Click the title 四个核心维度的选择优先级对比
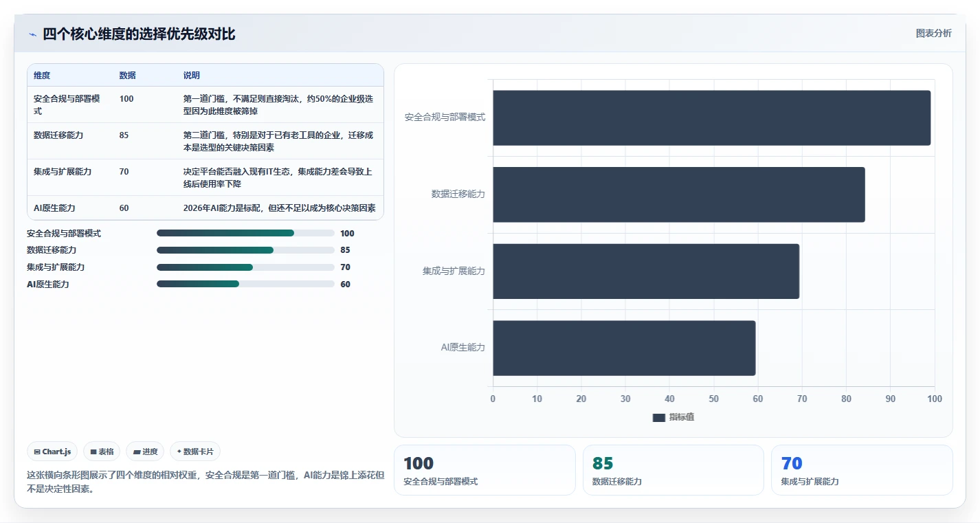980x523 pixels. [x=139, y=34]
